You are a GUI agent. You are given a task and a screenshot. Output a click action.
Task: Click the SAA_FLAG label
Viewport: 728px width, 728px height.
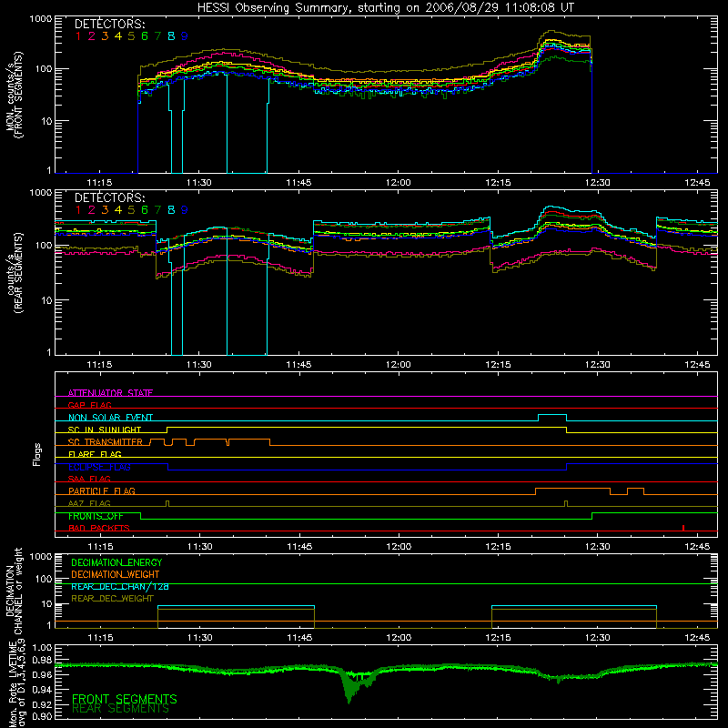(89, 479)
